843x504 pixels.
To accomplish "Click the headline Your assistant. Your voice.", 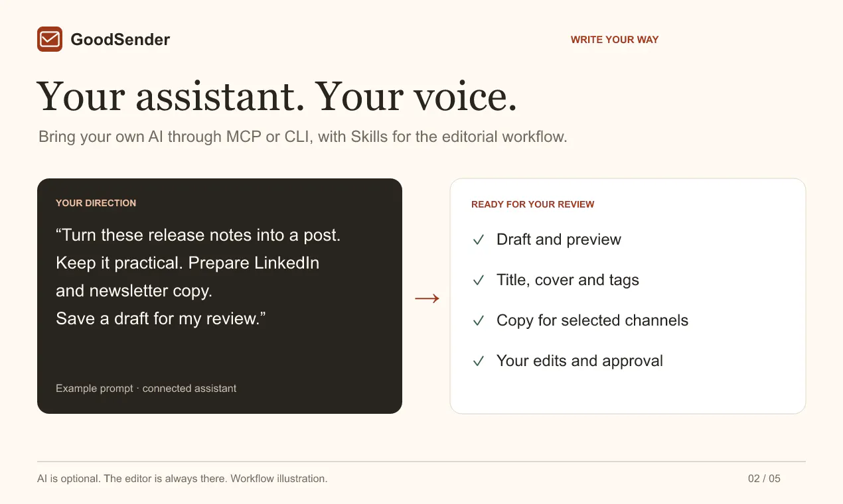I will pos(277,96).
